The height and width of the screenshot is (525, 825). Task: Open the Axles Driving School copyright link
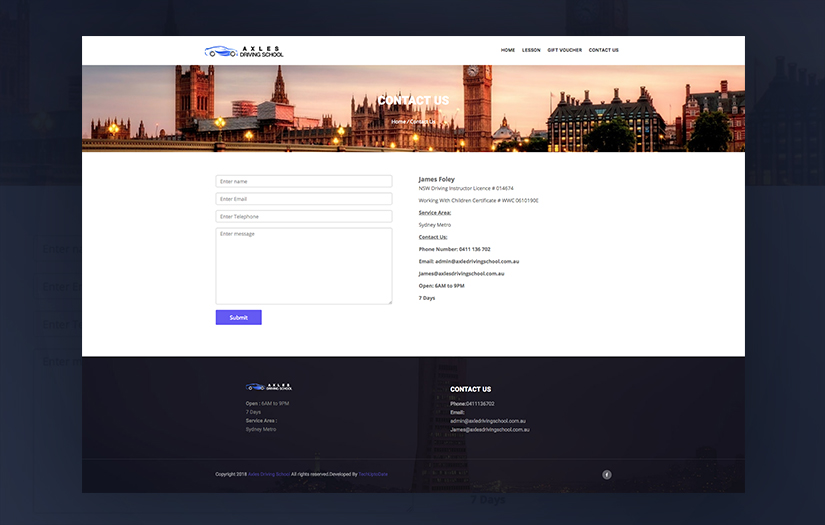[x=269, y=474]
